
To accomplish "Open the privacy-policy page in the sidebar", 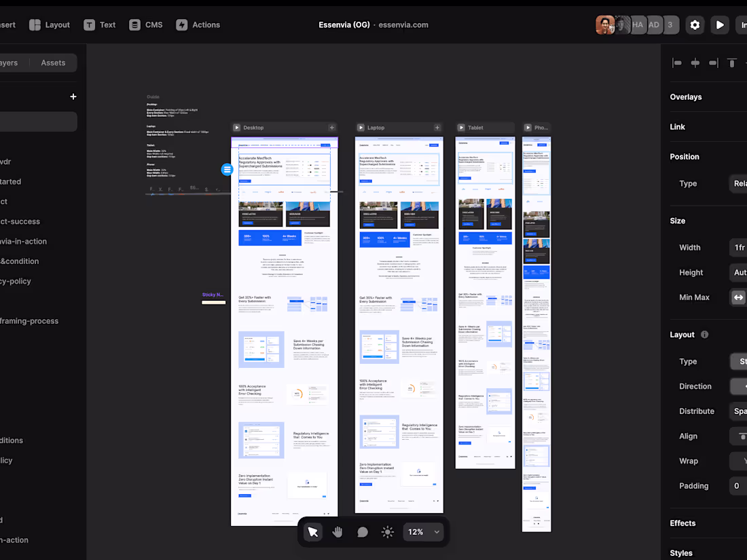I will pos(15,280).
